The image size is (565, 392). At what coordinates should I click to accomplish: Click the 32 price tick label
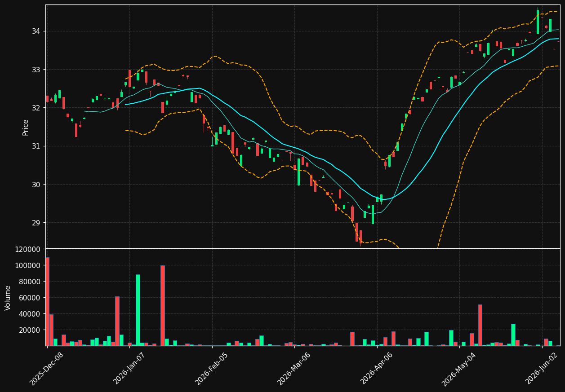36,108
